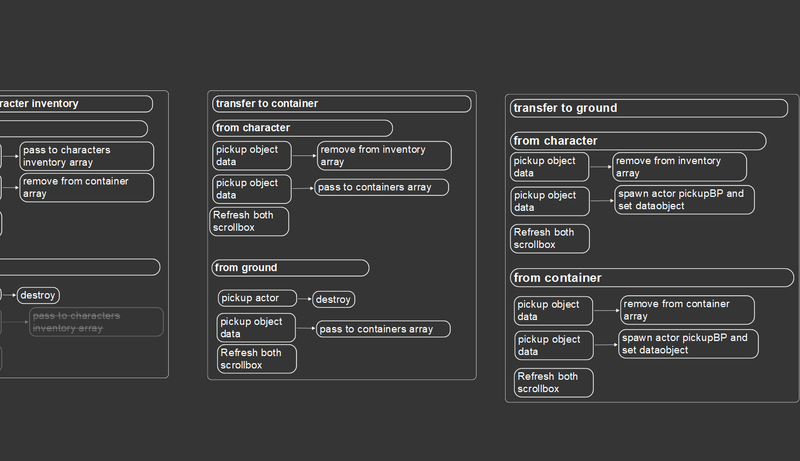Select 'from character' header in transfer to container

[303, 128]
